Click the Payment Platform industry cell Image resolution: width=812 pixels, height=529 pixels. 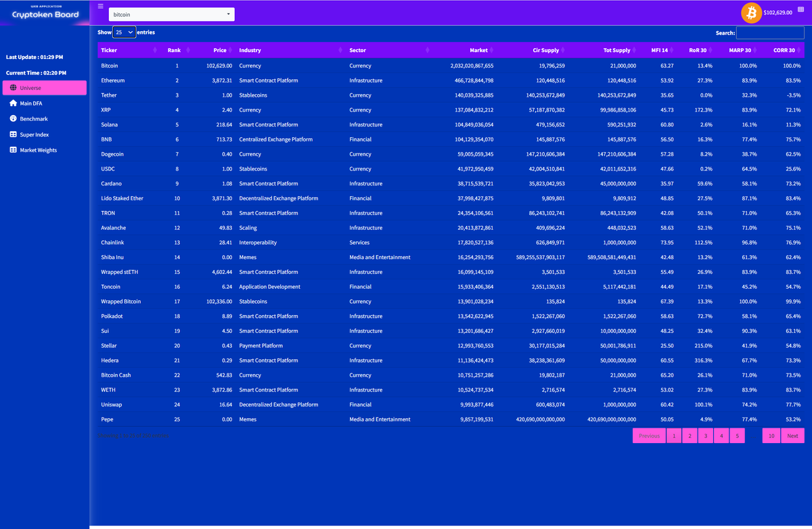point(291,346)
